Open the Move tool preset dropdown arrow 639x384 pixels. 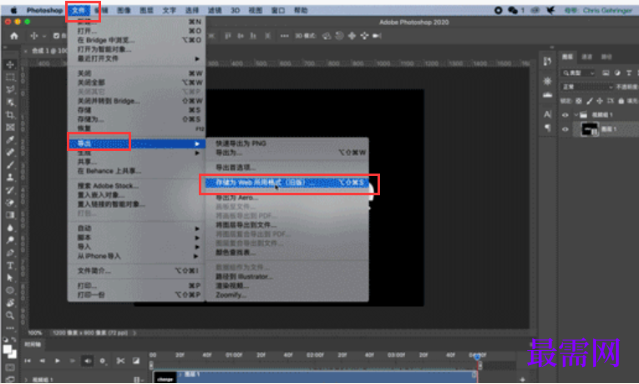44,36
